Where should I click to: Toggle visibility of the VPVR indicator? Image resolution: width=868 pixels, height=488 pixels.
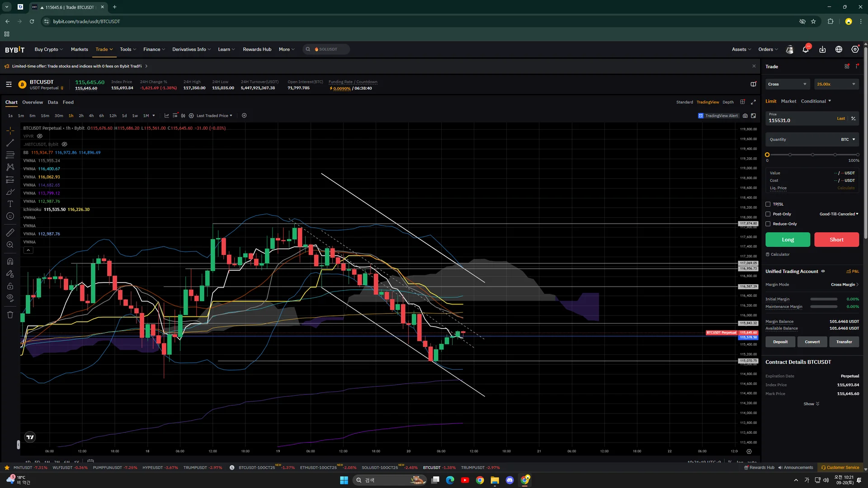coord(40,136)
